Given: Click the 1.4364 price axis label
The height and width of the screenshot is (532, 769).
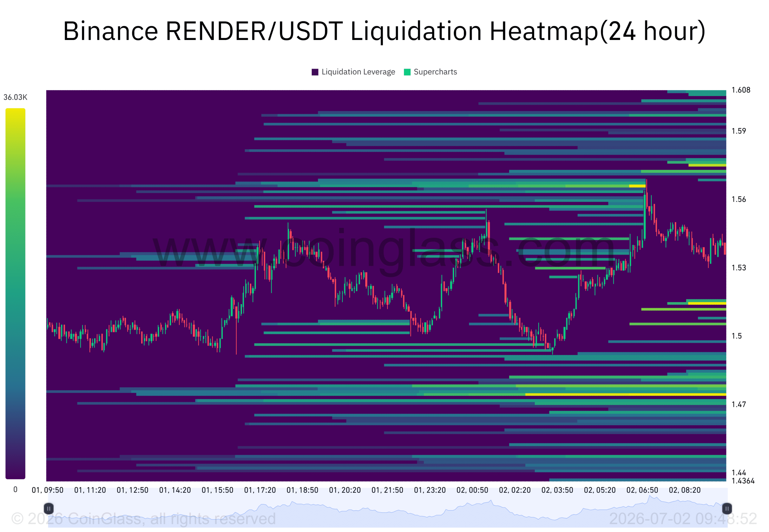Looking at the screenshot, I should (x=743, y=481).
